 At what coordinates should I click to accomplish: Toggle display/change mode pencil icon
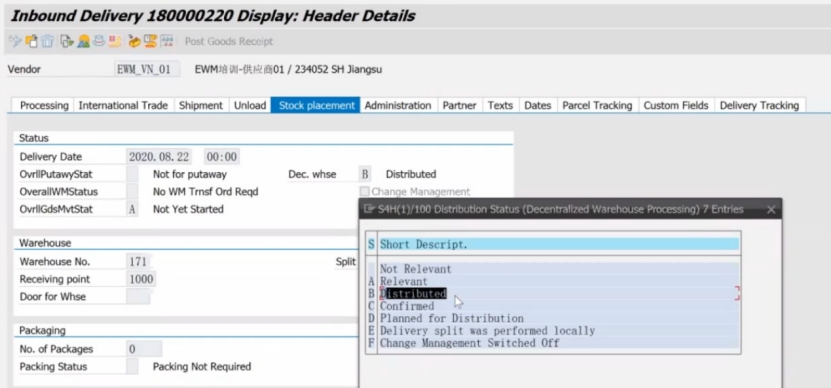[x=15, y=41]
